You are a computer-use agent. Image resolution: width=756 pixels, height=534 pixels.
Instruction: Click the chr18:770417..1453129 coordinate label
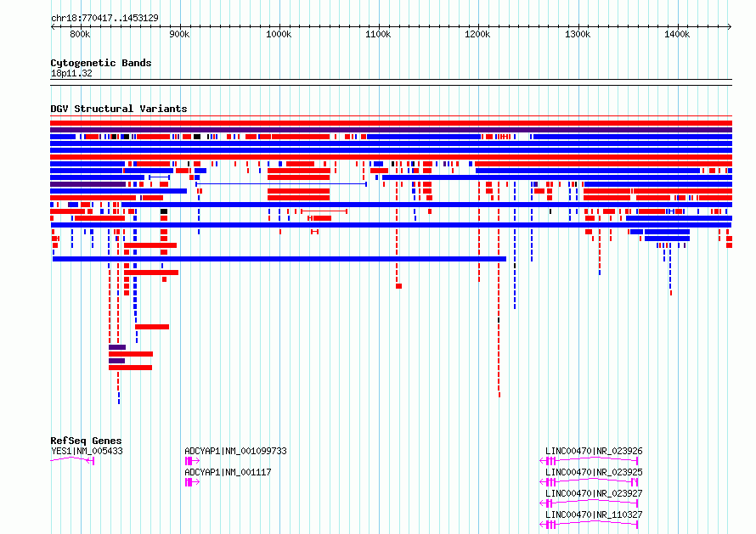[104, 18]
